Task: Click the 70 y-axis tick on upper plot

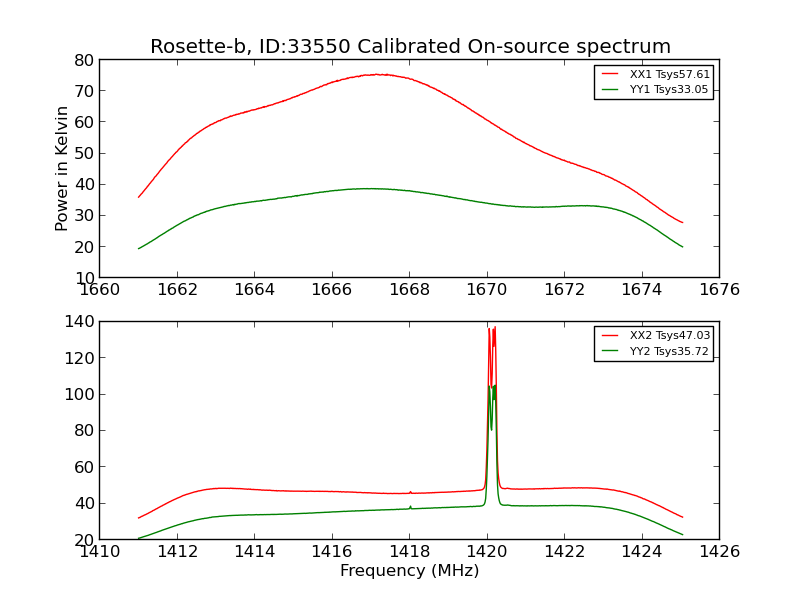Action: click(x=84, y=91)
